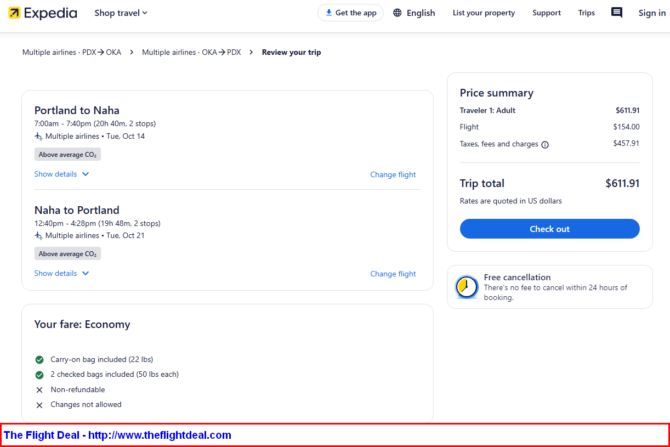Screen dimensions: 670x447
Task: Go to Trips in the header
Action: point(586,13)
